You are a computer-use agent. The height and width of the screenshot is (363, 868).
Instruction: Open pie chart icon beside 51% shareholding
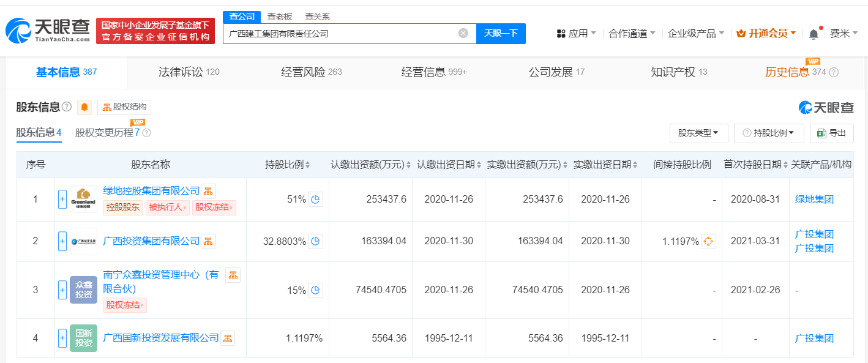[315, 200]
